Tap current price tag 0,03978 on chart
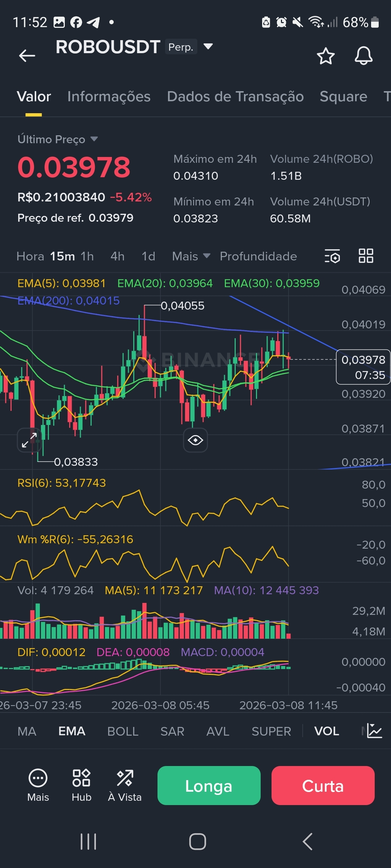Viewport: 391px width, 868px height. [363, 367]
